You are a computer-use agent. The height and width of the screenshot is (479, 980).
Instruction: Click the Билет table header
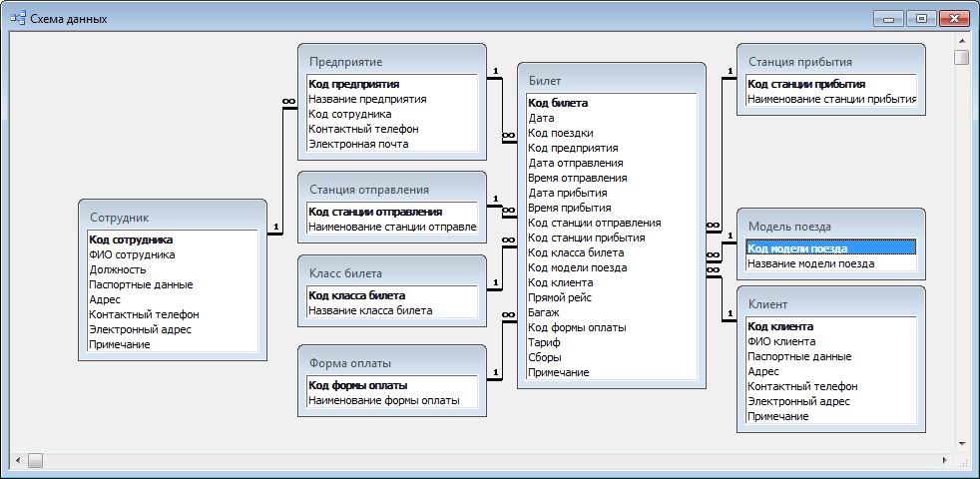click(611, 80)
